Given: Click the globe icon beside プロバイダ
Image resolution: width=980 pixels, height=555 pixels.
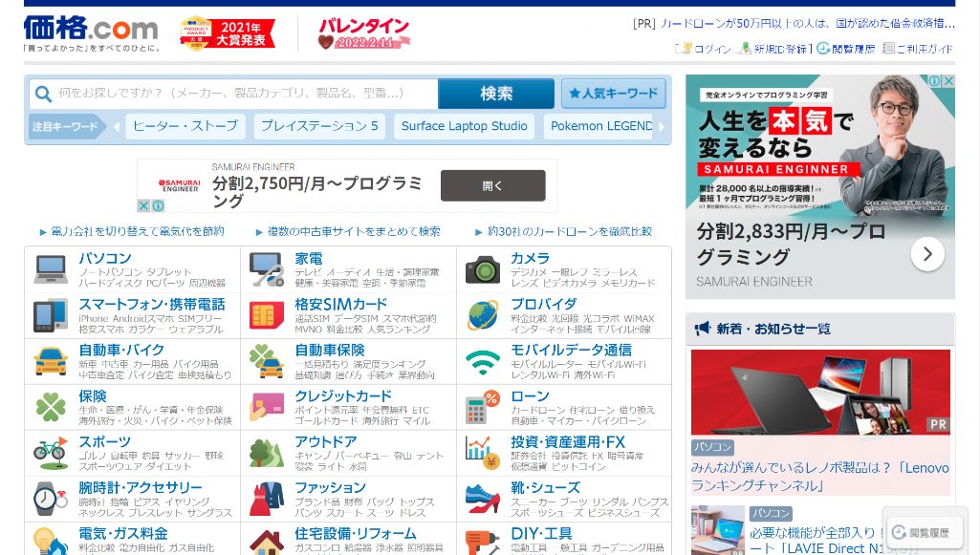Looking at the screenshot, I should pos(483,315).
